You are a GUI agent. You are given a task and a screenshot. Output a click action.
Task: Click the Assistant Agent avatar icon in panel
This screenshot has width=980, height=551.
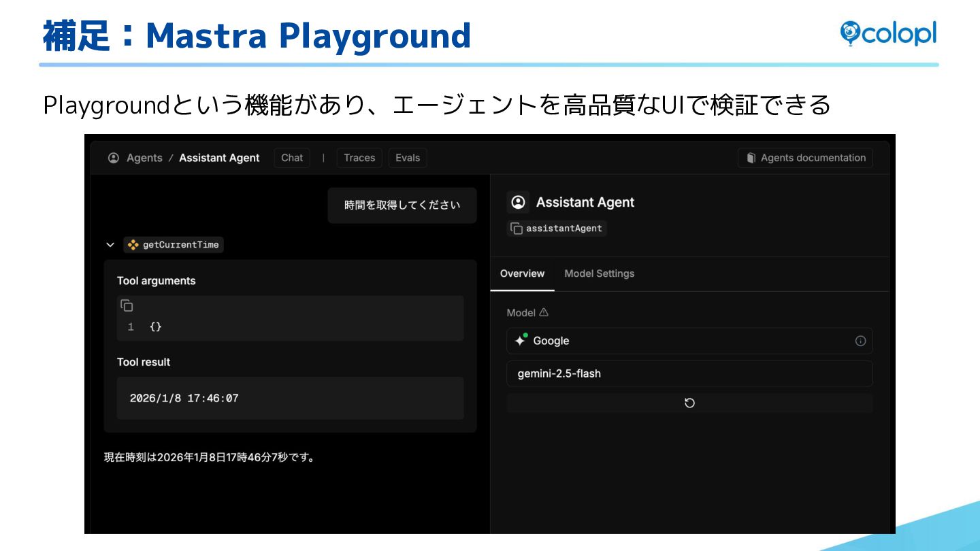click(518, 202)
